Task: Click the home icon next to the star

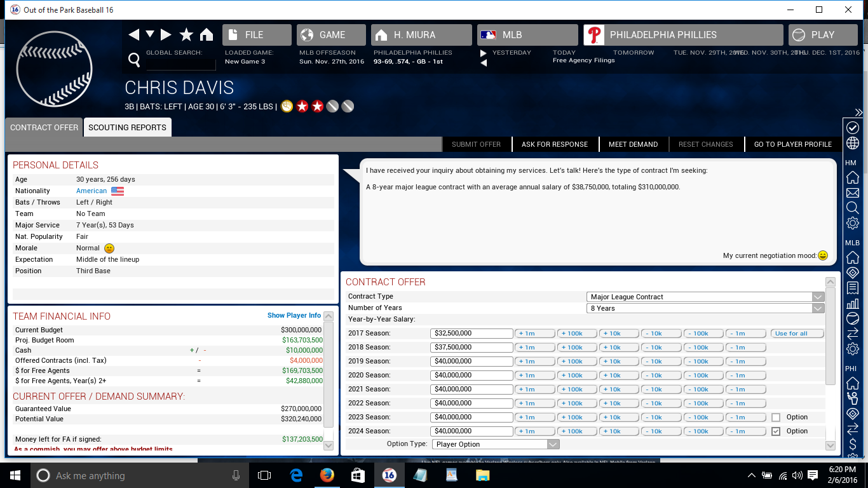Action: pyautogui.click(x=206, y=34)
